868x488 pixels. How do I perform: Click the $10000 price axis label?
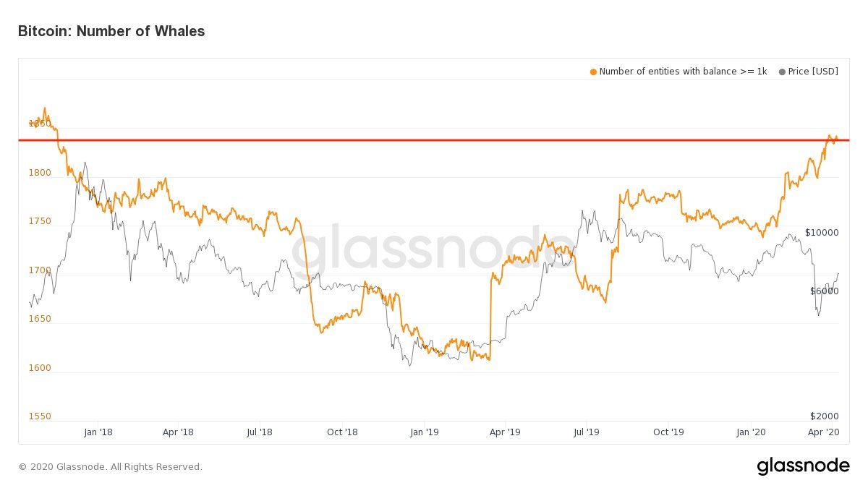click(x=823, y=233)
